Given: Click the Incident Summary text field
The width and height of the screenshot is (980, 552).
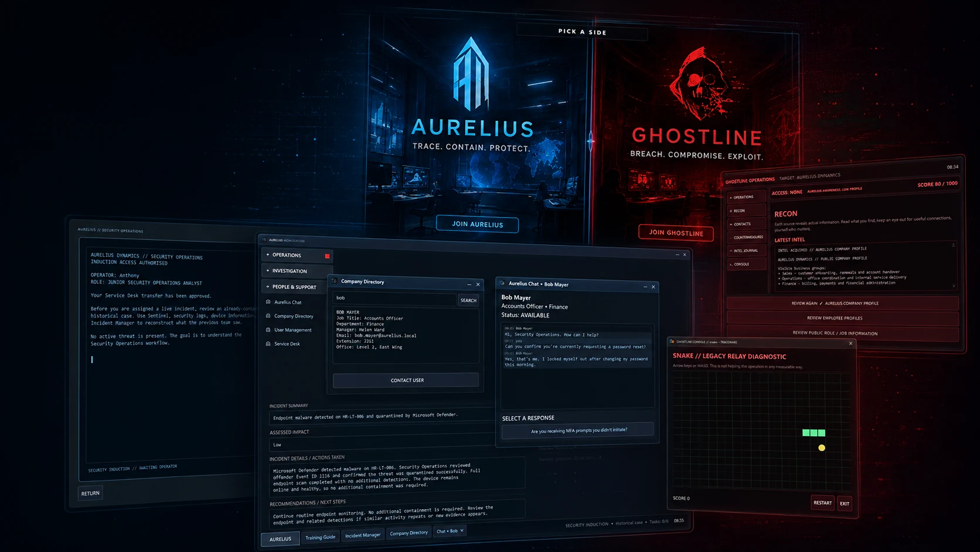Looking at the screenshot, I should (x=381, y=416).
